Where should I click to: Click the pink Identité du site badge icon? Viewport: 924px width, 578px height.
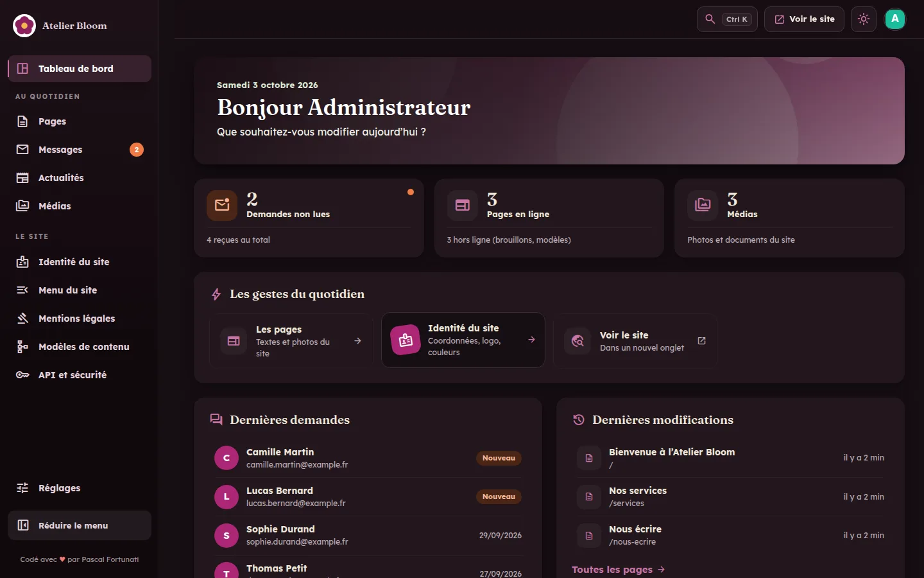[406, 340]
